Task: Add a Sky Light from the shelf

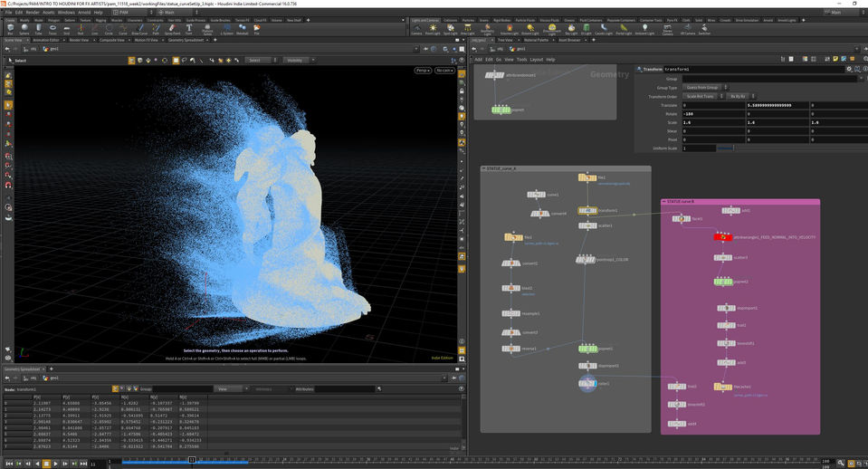Action: 571,29
